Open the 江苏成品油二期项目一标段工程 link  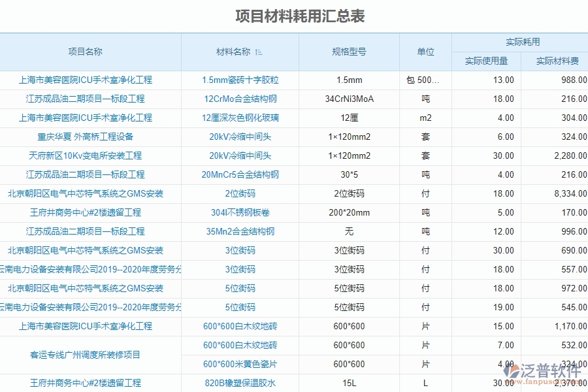coord(86,99)
